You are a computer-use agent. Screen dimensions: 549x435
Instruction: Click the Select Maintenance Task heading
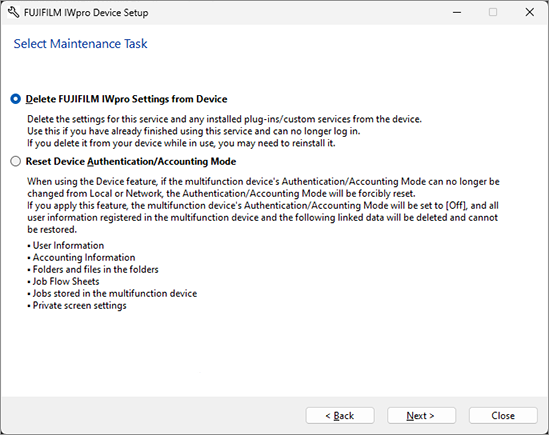(x=81, y=44)
